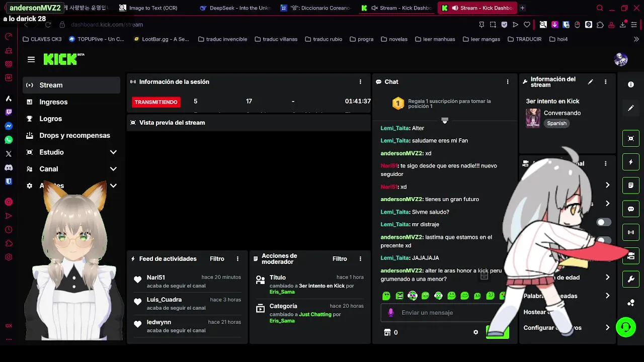Open WhatsApp in the browser sidebar
644x362 pixels.
pos(9,140)
